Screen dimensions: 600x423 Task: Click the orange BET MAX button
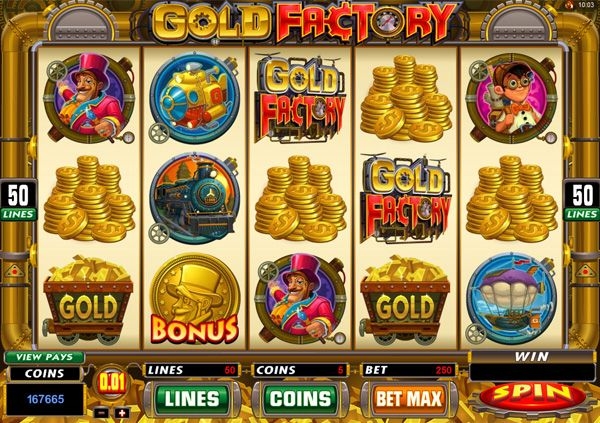pos(409,399)
